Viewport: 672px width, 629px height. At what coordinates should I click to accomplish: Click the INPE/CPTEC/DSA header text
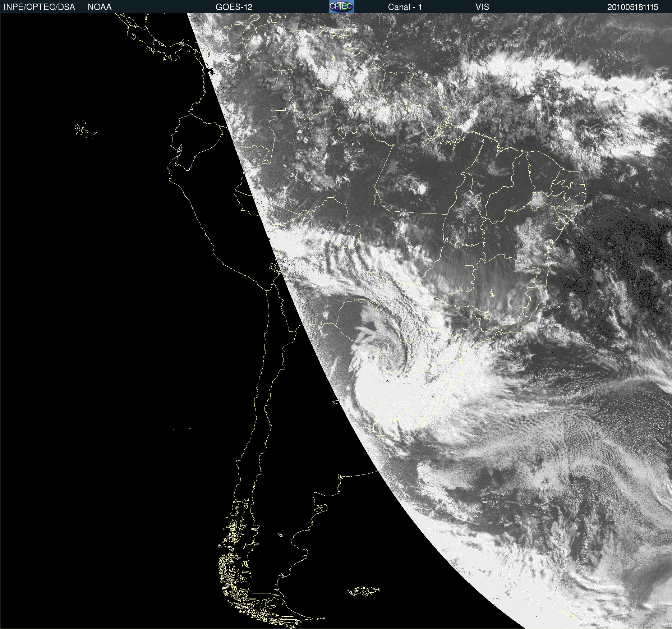click(39, 7)
